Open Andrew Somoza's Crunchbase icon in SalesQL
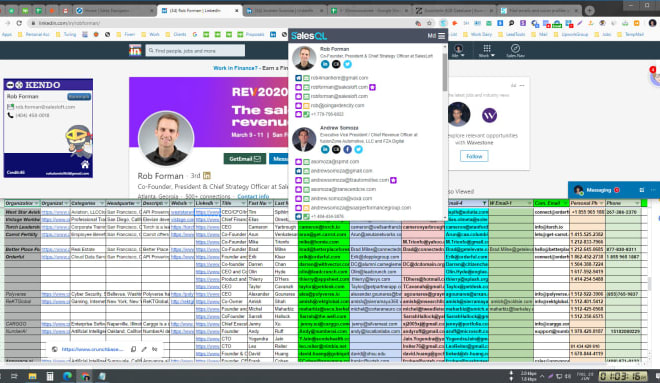The width and height of the screenshot is (660, 383). click(336, 149)
